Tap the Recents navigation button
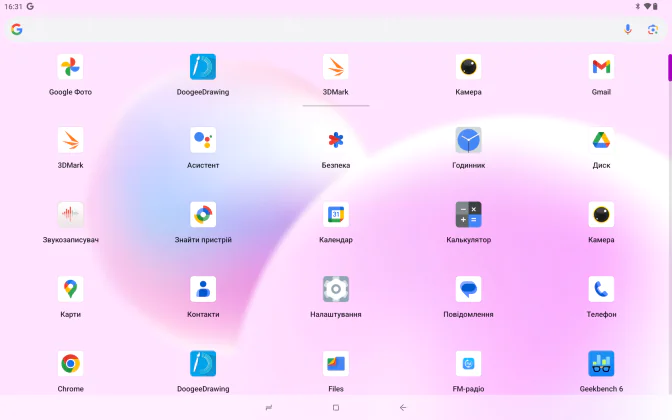 (x=269, y=408)
